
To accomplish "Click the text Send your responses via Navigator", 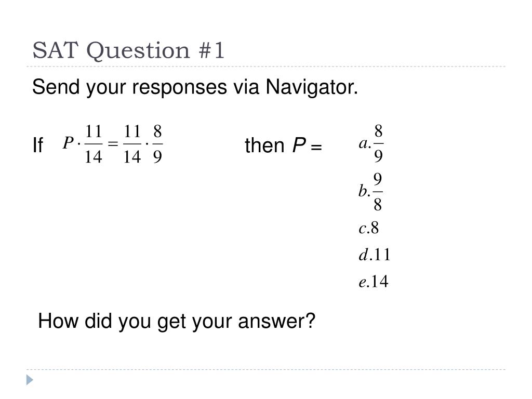I will tap(195, 87).
